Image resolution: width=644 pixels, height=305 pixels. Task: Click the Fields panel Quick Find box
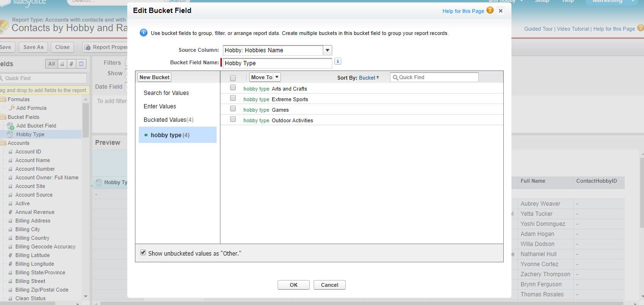42,78
